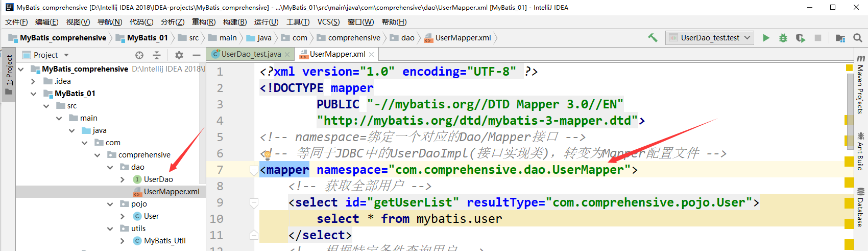Open Project Structure icon
Viewport: 868px width, 251px height.
840,38
